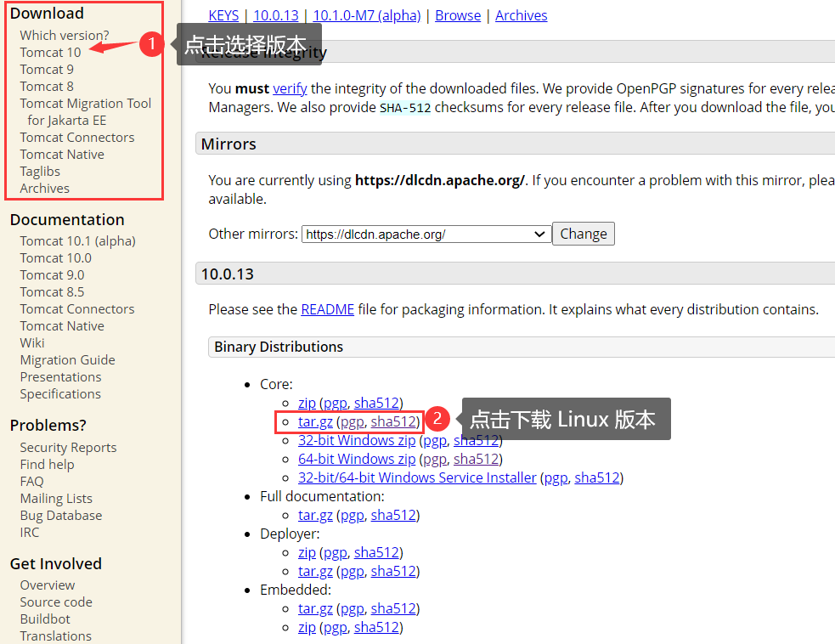
Task: Follow the 'verify' integrity link
Action: (290, 88)
